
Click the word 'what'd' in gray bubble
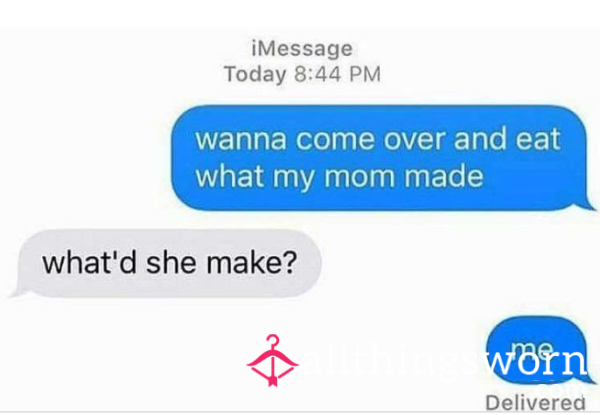tap(89, 262)
